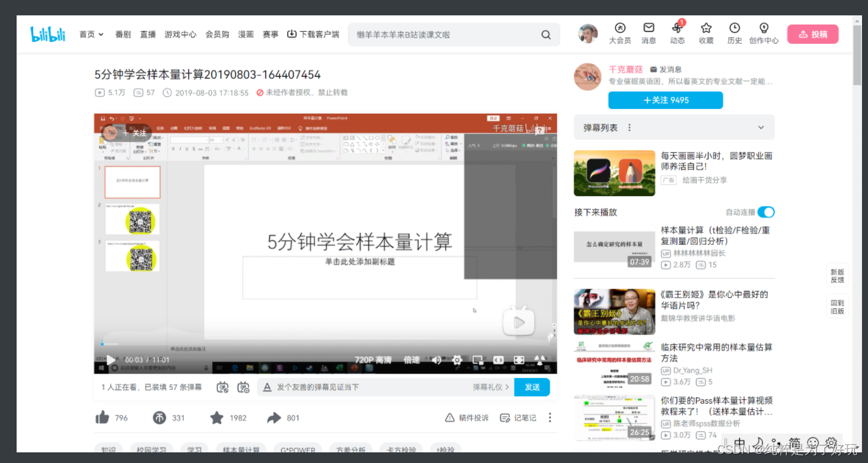The image size is (868, 463).
Task: Open 直播 nav item
Action: click(148, 35)
